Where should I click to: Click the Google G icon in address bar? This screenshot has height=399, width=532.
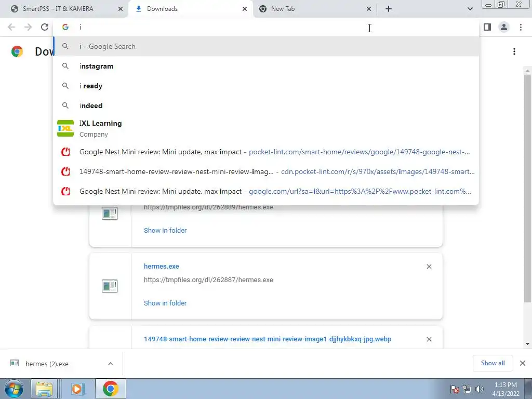(65, 27)
